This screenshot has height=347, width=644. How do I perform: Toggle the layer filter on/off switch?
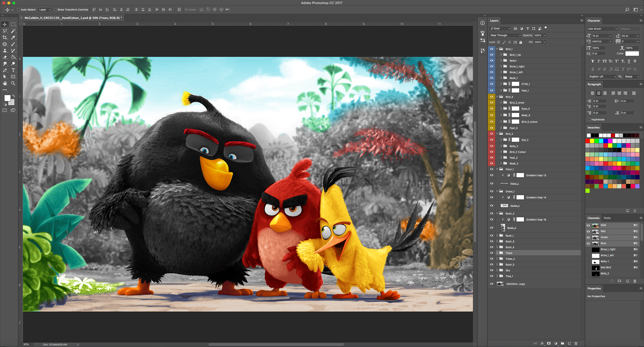(x=546, y=28)
